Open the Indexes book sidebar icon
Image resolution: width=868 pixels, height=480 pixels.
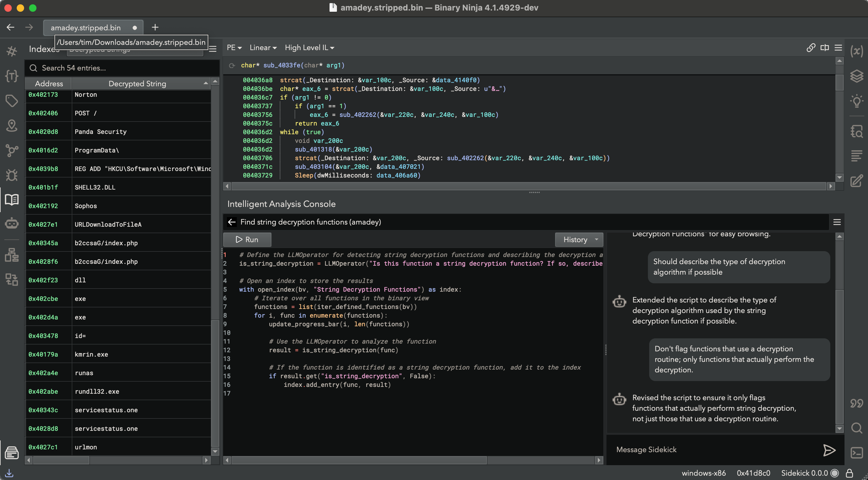(x=11, y=199)
